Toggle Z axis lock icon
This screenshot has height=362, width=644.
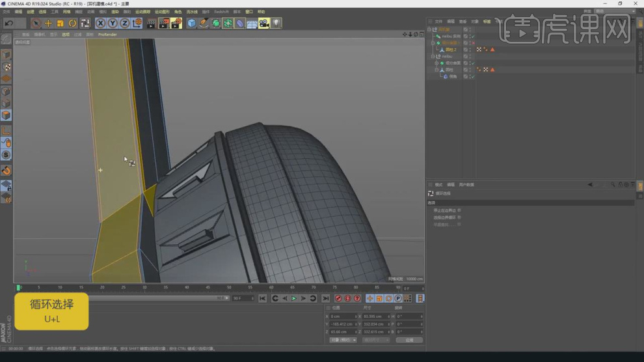point(124,23)
